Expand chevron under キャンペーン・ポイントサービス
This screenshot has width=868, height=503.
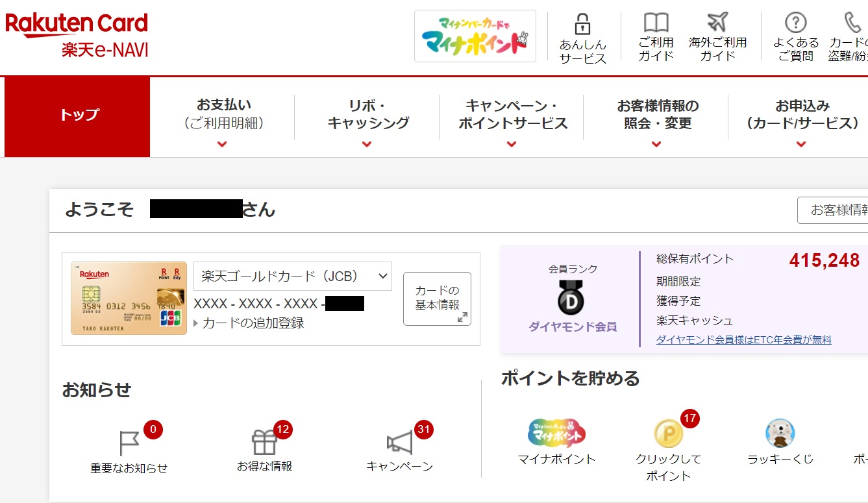tap(512, 144)
